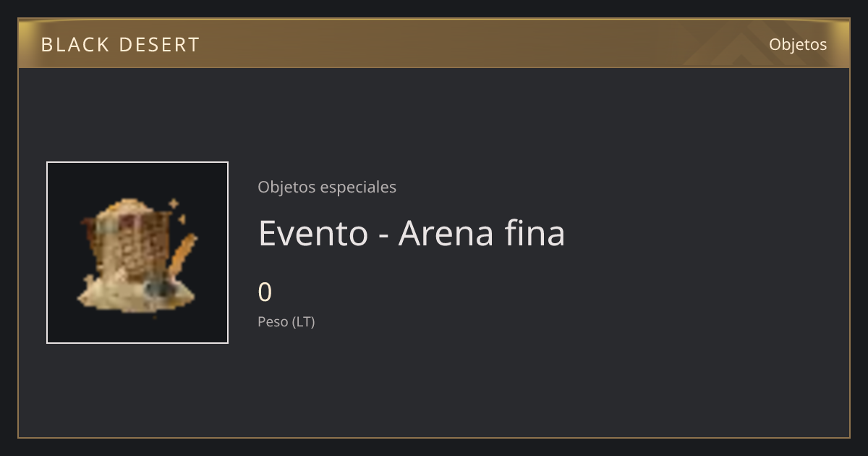868x456 pixels.
Task: Select the Objetos especiales category label
Action: [327, 187]
